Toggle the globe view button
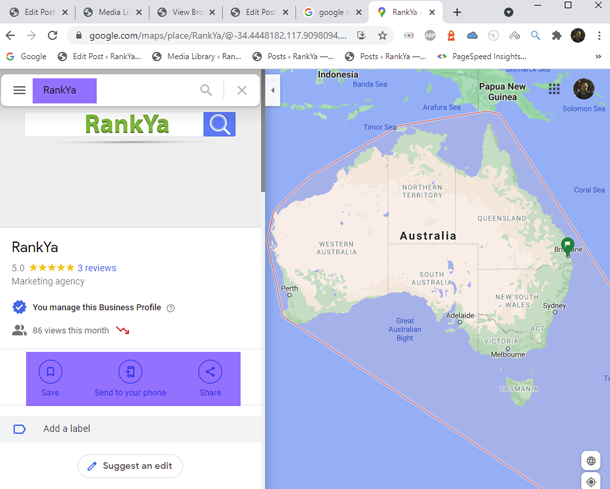Viewport: 610px width, 489px height. (591, 461)
